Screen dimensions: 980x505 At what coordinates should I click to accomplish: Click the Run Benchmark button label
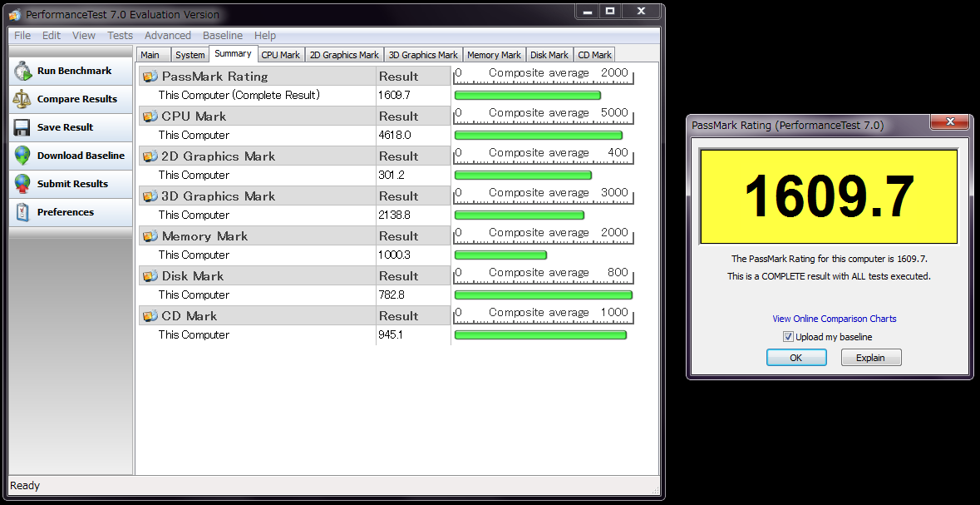pyautogui.click(x=74, y=71)
